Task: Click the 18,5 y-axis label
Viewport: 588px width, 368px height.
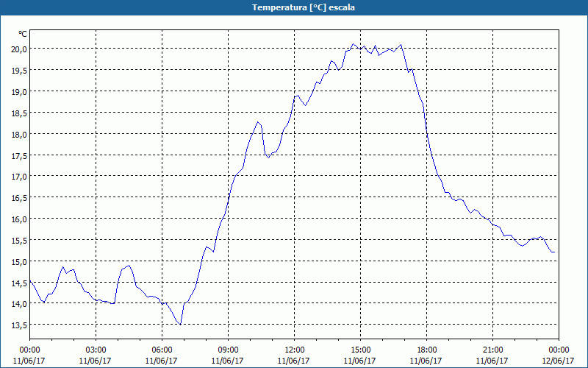Action: 19,113
